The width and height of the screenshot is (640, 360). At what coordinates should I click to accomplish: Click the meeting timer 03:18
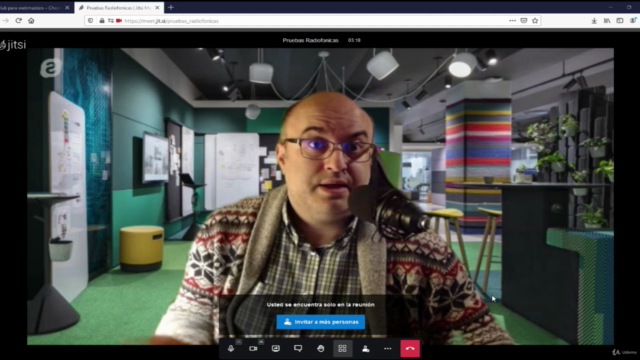point(354,40)
